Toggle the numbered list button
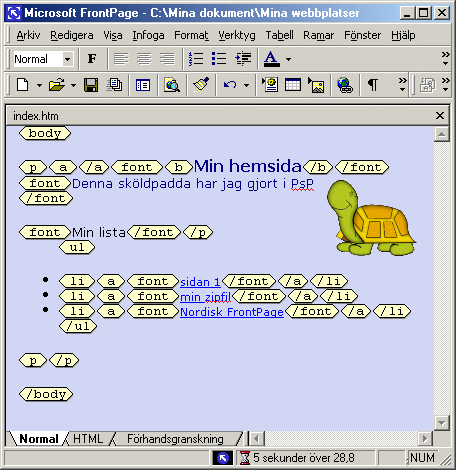456x470 pixels. (196, 59)
